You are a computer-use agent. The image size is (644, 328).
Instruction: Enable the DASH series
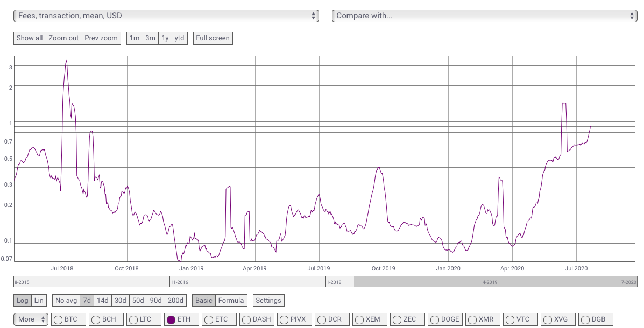coord(257,319)
